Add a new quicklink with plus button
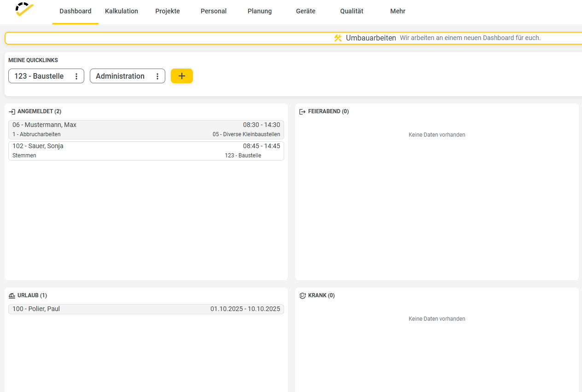582x392 pixels. point(182,76)
